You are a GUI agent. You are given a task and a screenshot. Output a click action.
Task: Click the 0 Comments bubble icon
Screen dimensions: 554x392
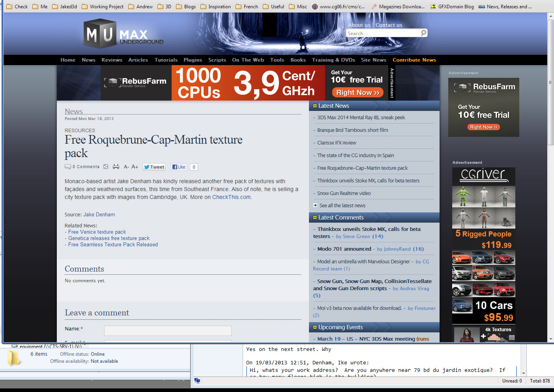(x=68, y=167)
